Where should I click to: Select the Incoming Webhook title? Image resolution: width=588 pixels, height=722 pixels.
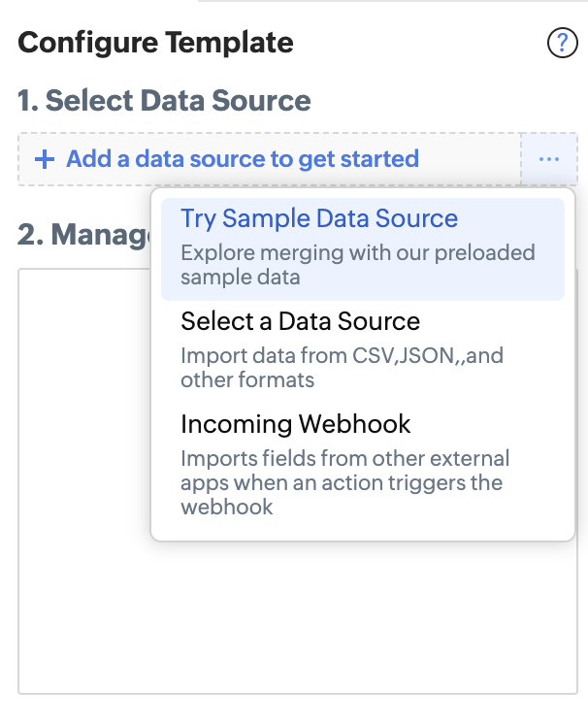click(296, 424)
